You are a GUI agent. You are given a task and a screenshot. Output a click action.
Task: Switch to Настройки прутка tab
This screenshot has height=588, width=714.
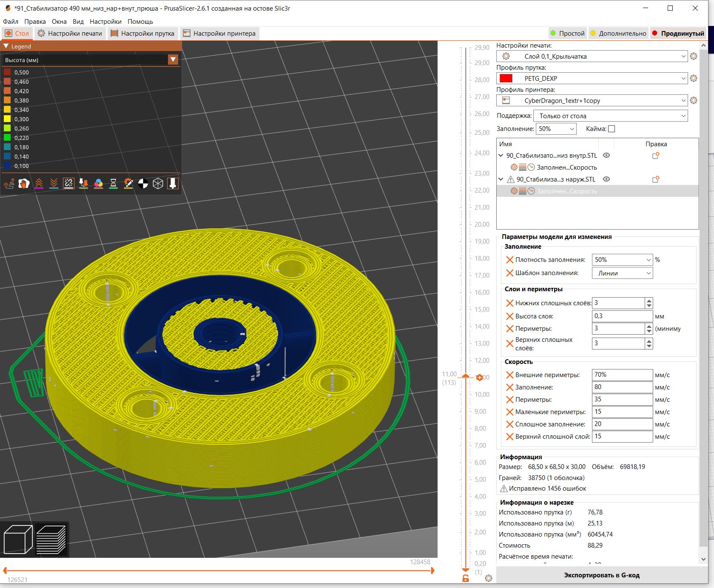click(x=142, y=34)
